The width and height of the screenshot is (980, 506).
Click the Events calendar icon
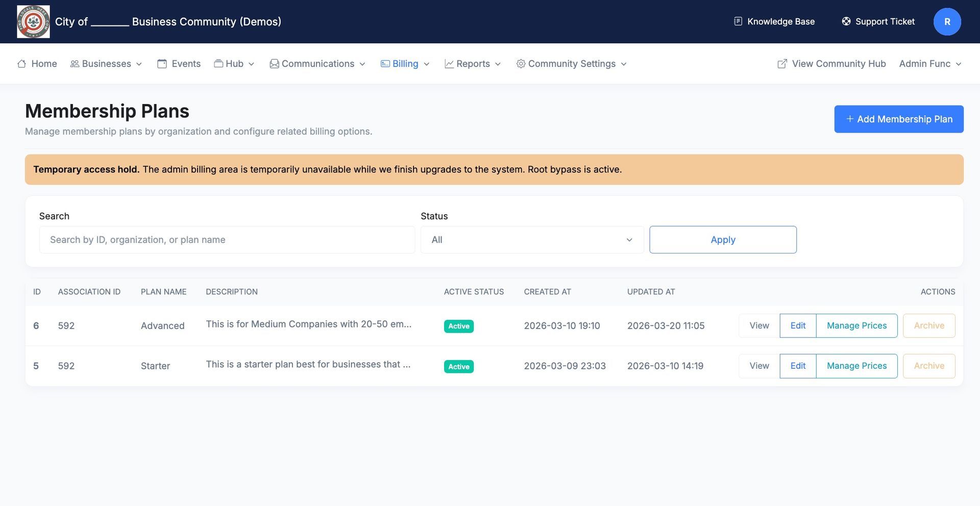tap(162, 64)
